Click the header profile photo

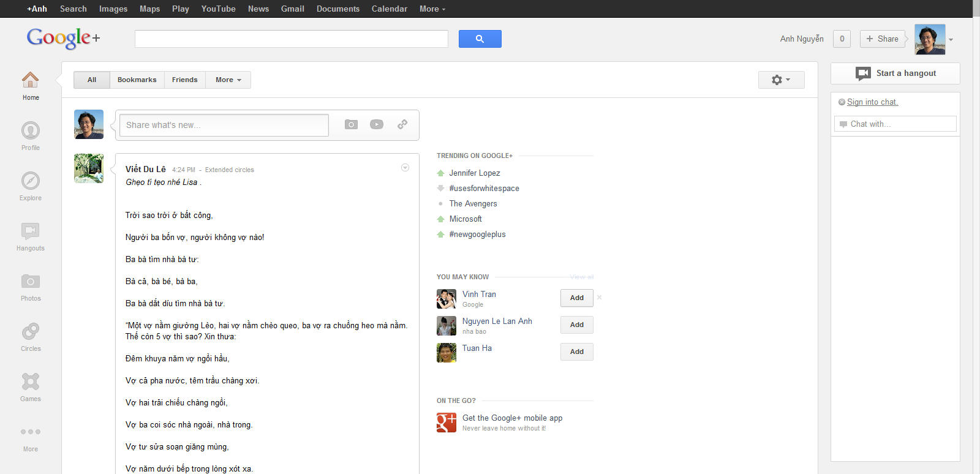tap(930, 39)
